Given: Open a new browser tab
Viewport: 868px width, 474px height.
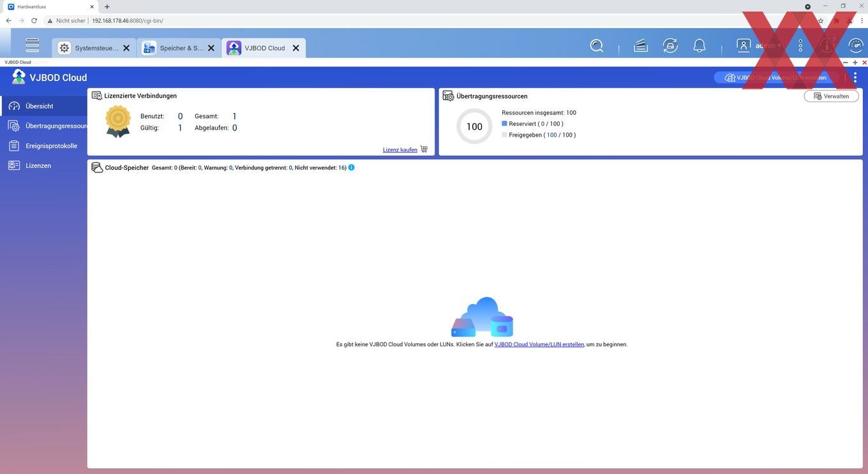Looking at the screenshot, I should pos(107,6).
